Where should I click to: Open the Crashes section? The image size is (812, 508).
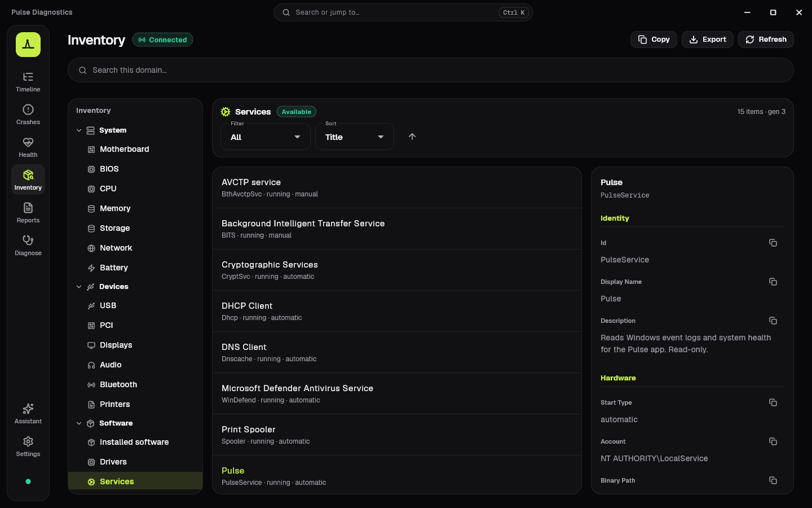pos(28,115)
